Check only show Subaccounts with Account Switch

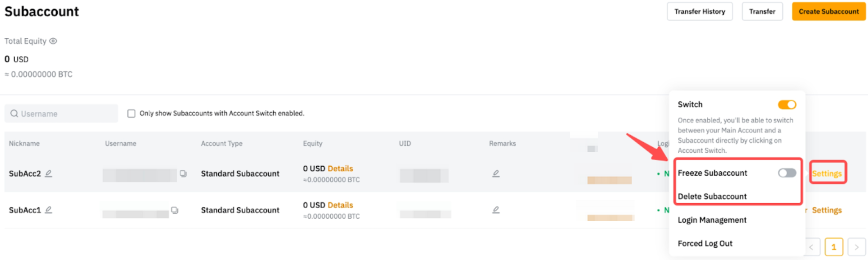(x=131, y=114)
